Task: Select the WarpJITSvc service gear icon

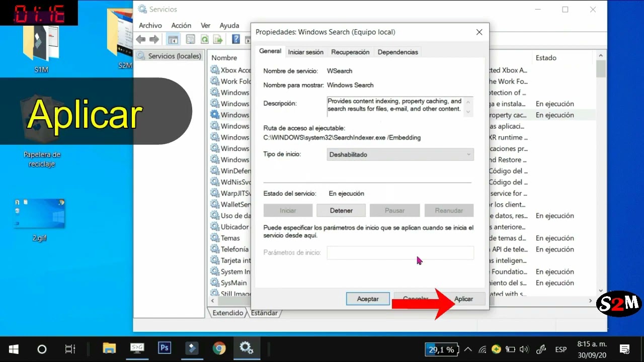Action: 215,193
